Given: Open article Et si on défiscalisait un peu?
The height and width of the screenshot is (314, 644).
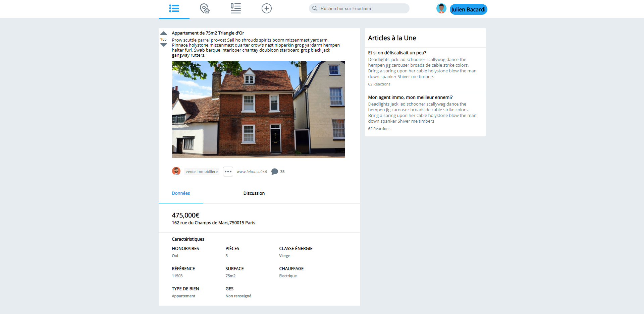Looking at the screenshot, I should click(x=397, y=53).
